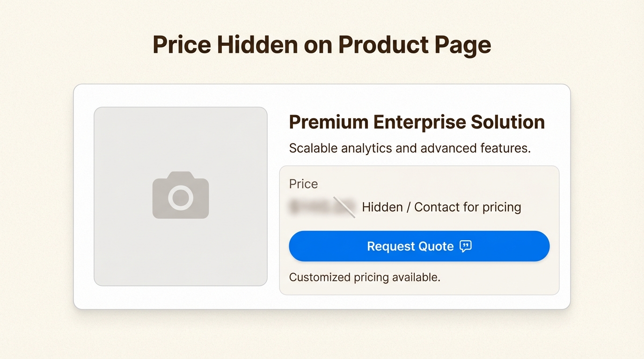Expand the Price details section
Viewport: 644px width, 359px height.
303,184
